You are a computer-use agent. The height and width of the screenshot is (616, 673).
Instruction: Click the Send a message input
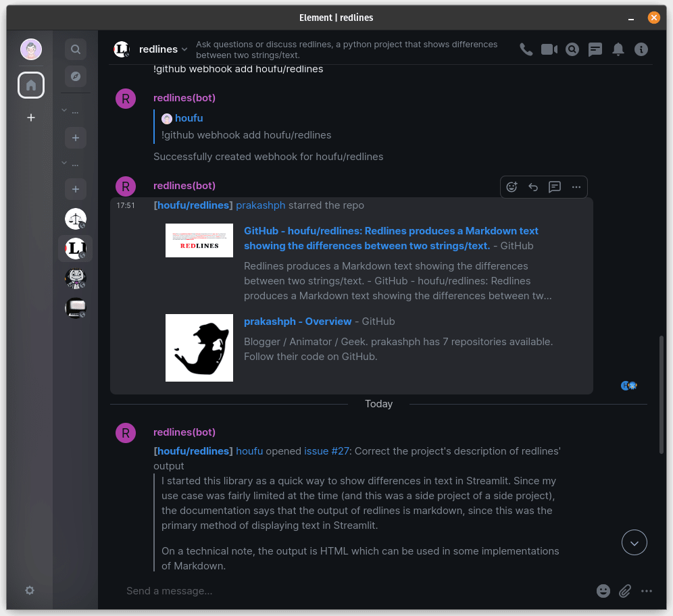point(356,591)
